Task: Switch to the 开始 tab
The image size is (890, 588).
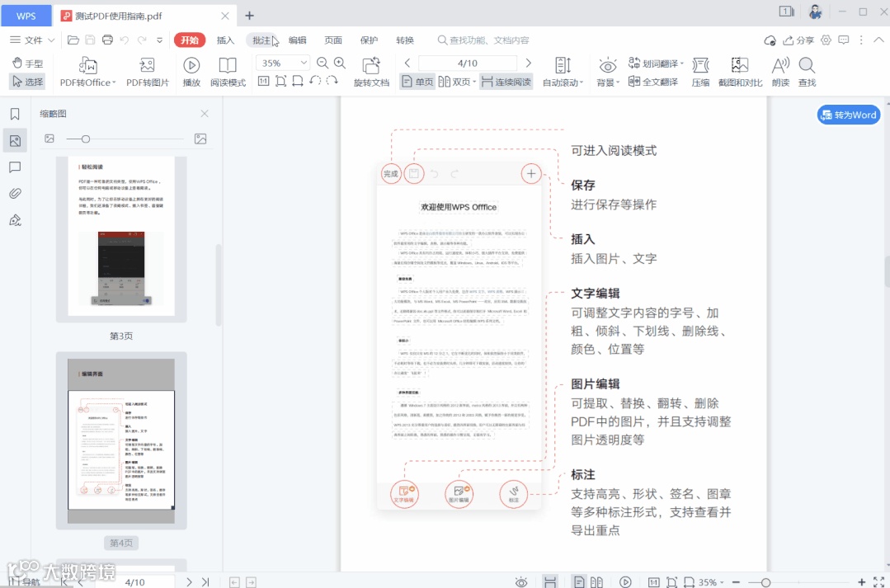Action: click(x=190, y=40)
